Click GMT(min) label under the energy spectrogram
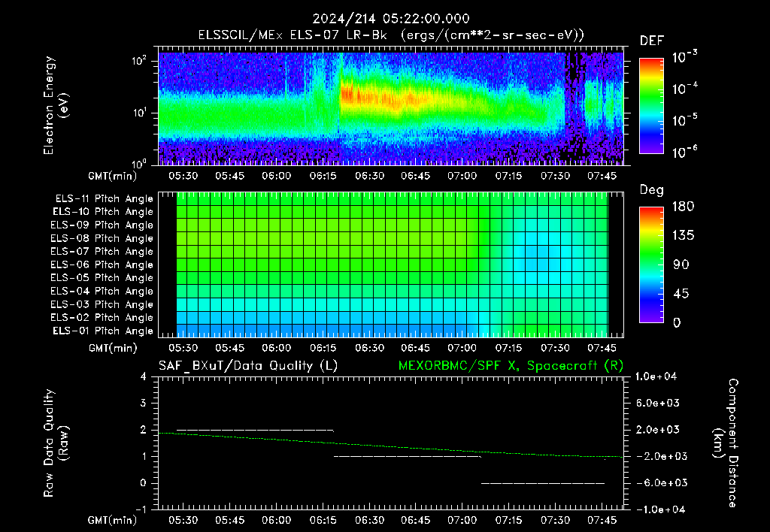The image size is (770, 532). coord(113,176)
